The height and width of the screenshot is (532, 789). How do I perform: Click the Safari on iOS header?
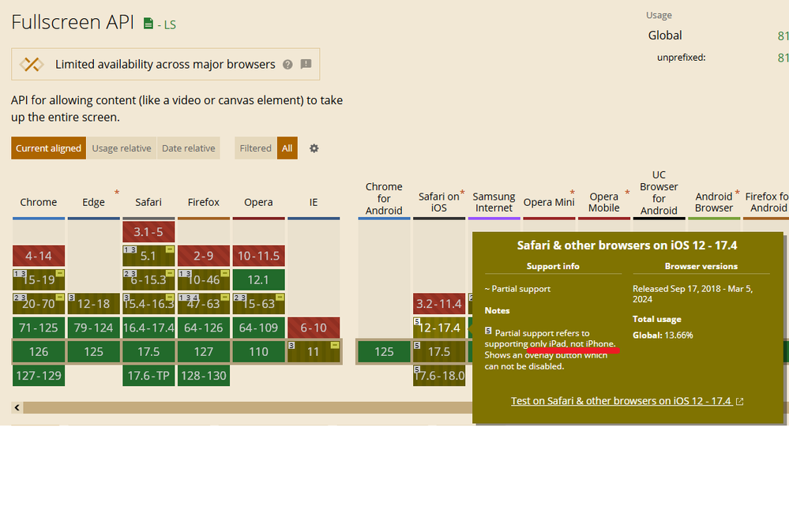point(439,202)
